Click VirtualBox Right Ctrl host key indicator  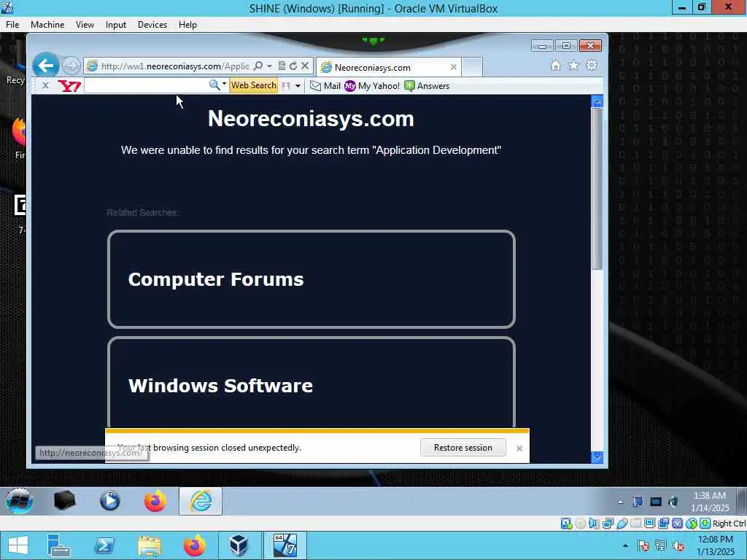[729, 524]
